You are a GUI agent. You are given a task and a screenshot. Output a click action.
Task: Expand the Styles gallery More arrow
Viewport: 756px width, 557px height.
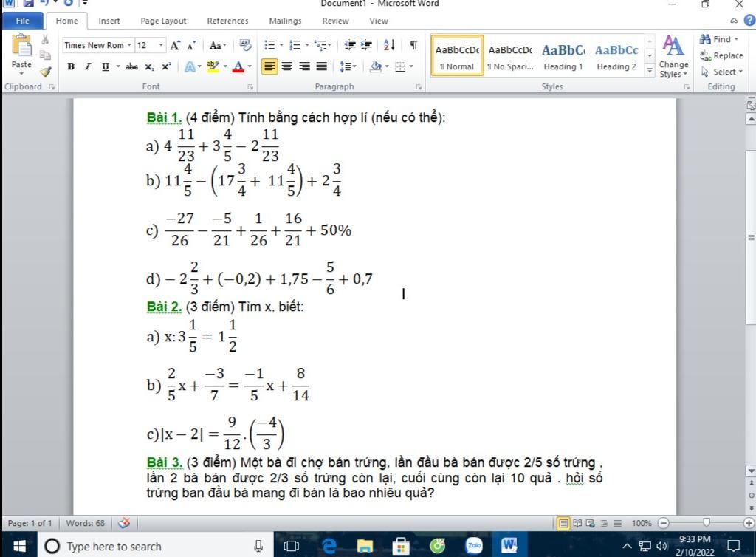point(650,71)
